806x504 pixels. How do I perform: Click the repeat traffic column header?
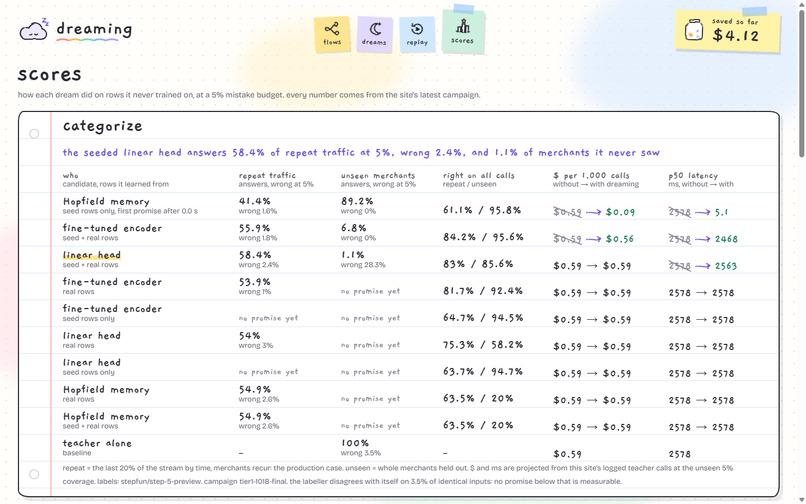pos(276,179)
